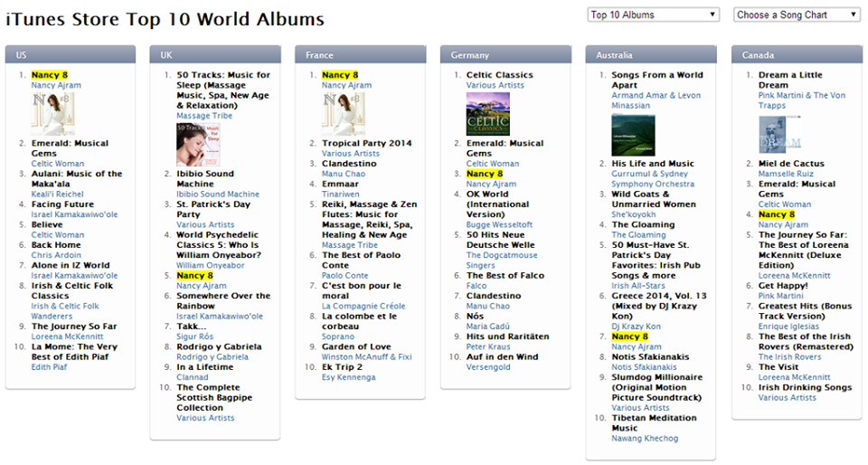Screen dimensions: 868x465
Task: Click the Nancy 8 album cover under France
Action: tap(344, 113)
